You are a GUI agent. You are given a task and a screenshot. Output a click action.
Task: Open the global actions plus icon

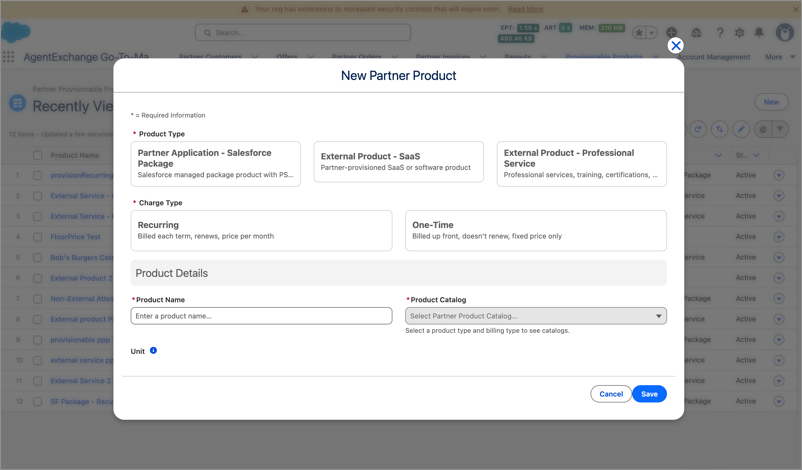coord(672,33)
